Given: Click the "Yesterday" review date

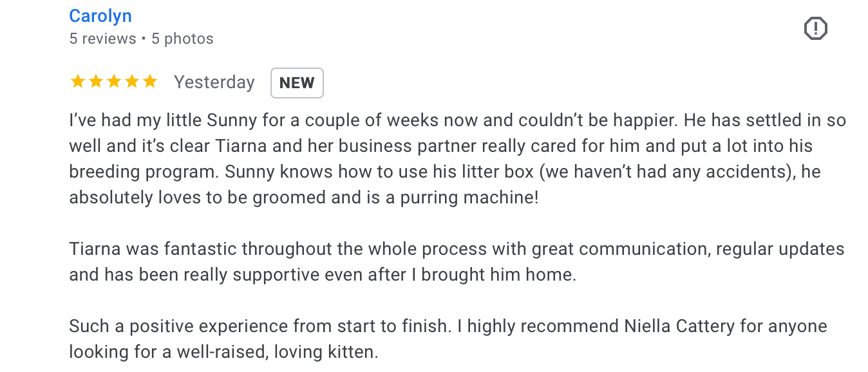Looking at the screenshot, I should coord(214,82).
